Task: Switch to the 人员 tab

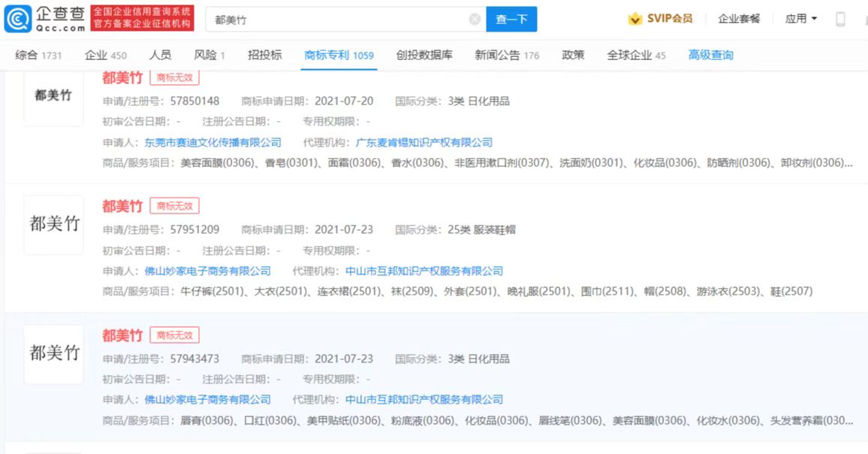Action: pos(160,55)
